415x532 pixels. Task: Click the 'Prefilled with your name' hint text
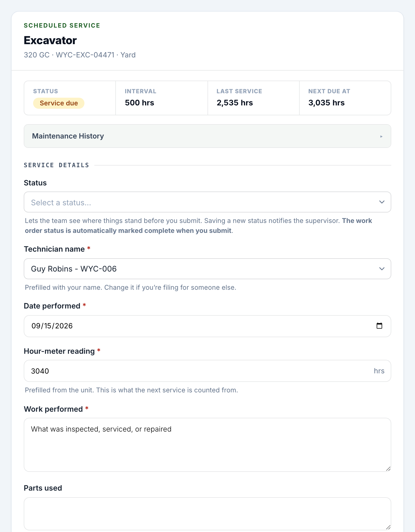(x=131, y=288)
